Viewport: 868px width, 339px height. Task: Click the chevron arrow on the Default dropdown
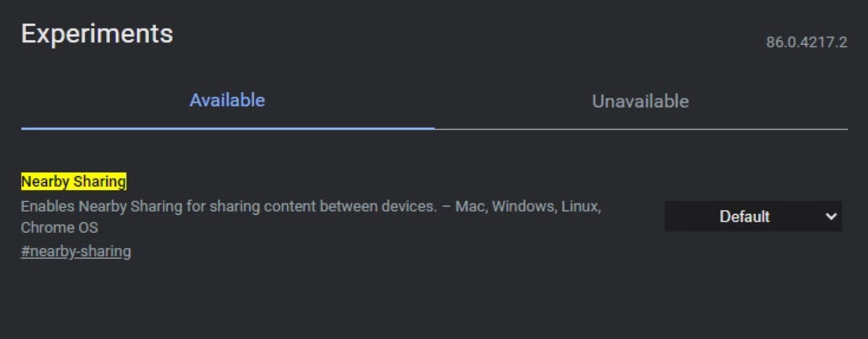pos(831,217)
